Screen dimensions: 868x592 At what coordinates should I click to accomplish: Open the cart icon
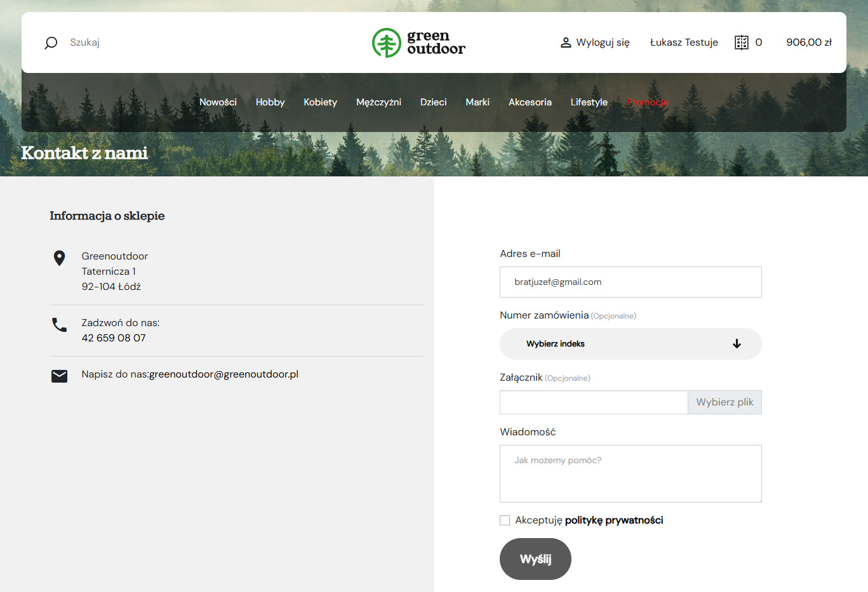[741, 43]
